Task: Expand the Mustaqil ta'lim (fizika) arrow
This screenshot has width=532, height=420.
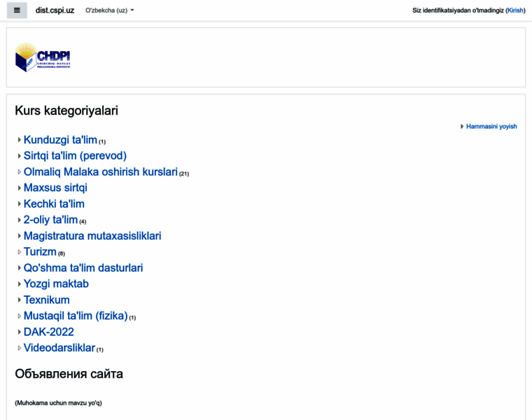Action: pyautogui.click(x=20, y=316)
